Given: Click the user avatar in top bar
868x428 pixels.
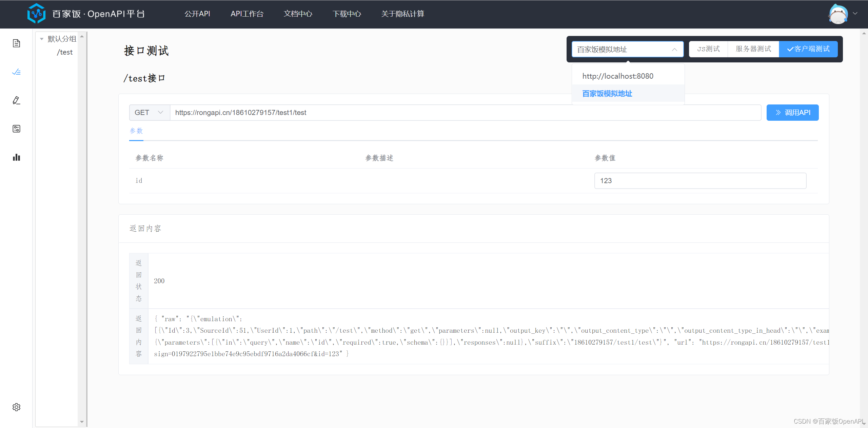Looking at the screenshot, I should pyautogui.click(x=838, y=14).
